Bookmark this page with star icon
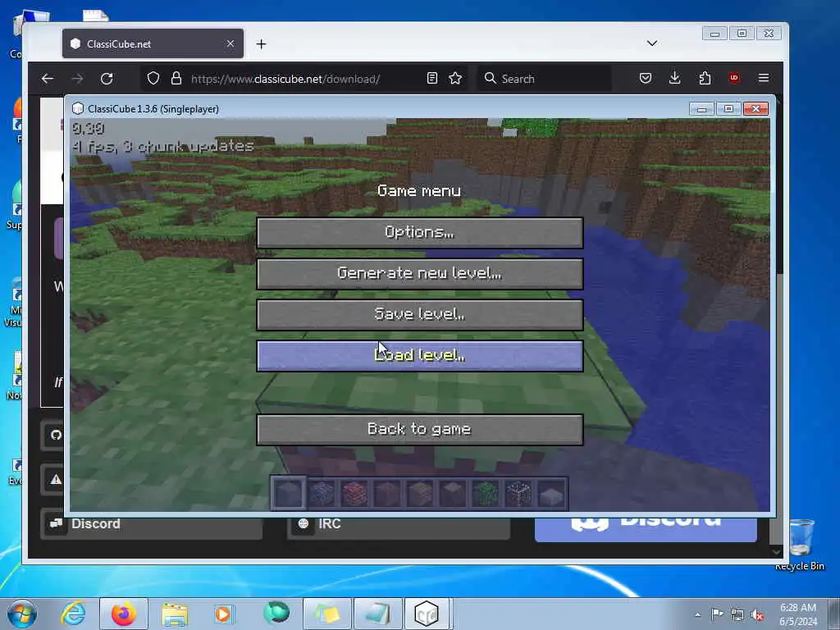 455,79
